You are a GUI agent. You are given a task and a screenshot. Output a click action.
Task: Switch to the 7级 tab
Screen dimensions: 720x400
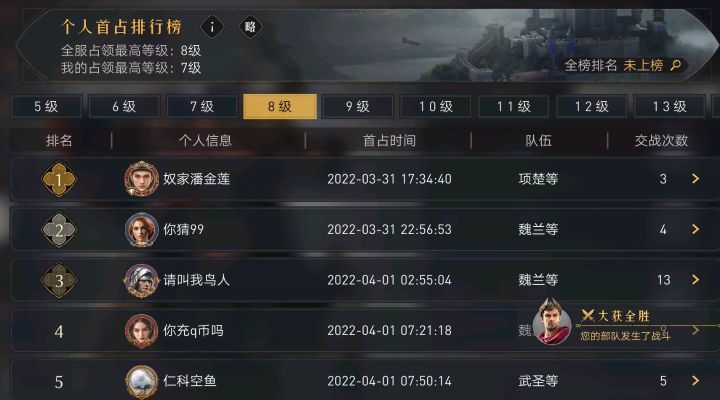[x=202, y=107]
